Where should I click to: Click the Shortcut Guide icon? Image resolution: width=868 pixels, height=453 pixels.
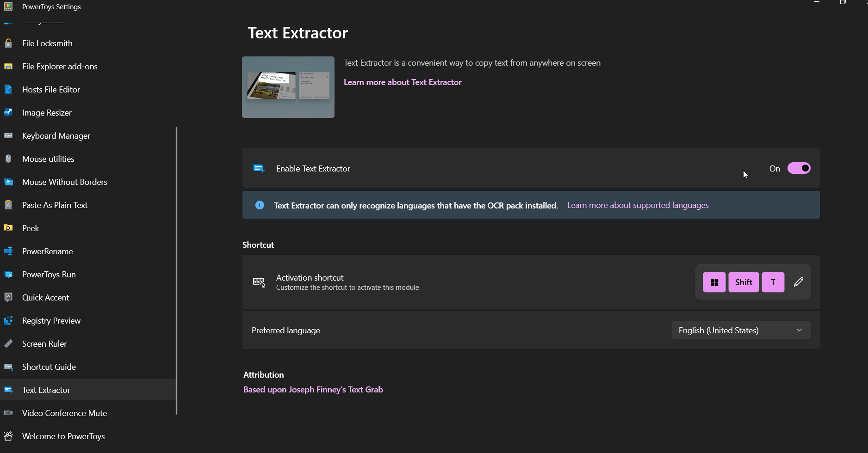(8, 367)
